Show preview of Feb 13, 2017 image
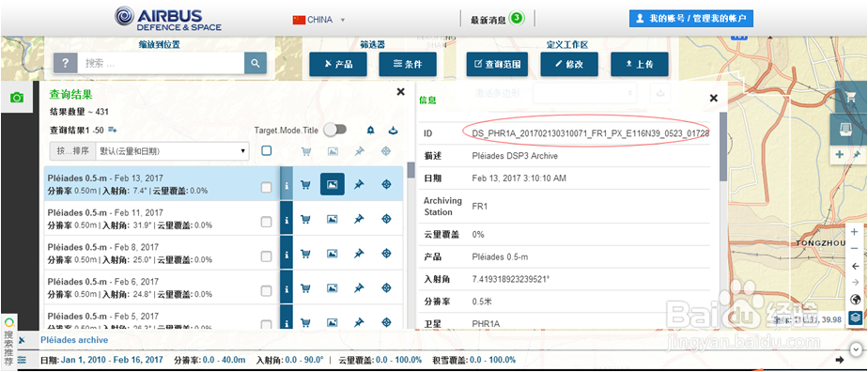Viewport: 868px width, 372px height. 333,184
